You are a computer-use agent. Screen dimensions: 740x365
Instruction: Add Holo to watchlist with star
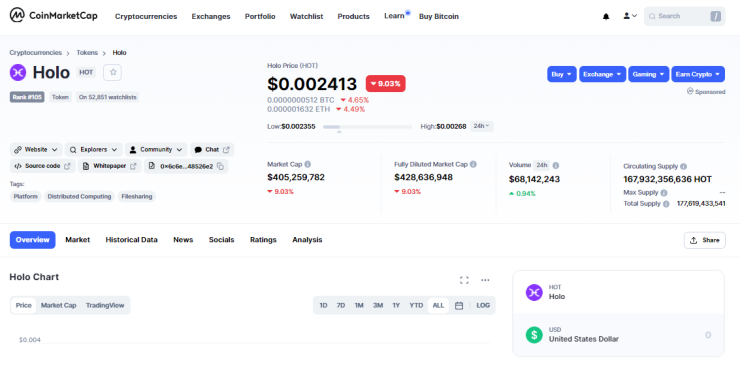113,72
